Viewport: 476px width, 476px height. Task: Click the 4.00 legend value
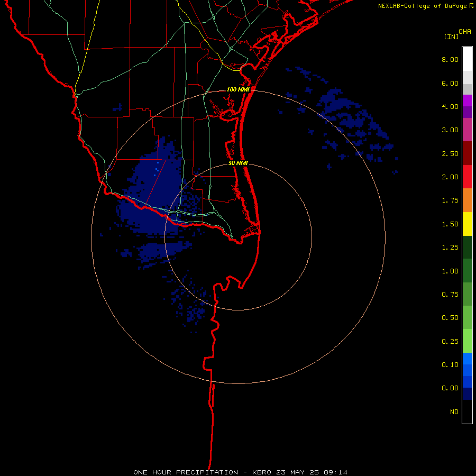450,106
